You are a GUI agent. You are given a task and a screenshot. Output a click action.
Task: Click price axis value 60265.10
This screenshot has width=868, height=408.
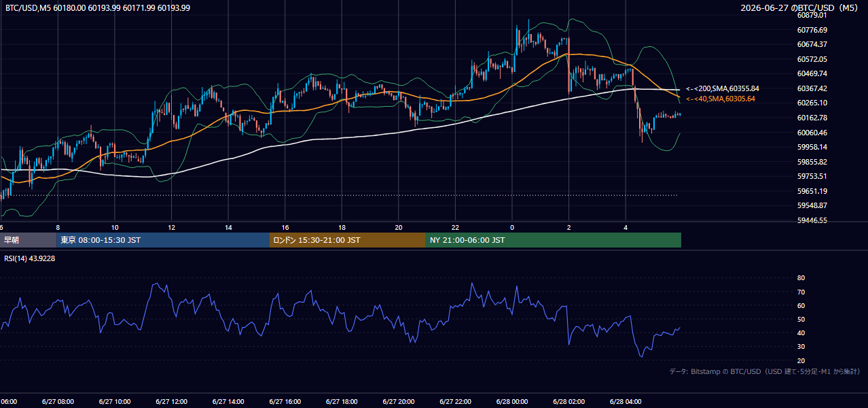point(812,103)
